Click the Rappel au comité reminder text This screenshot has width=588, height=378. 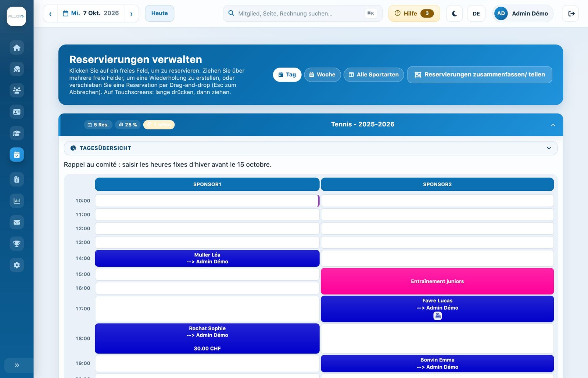click(168, 165)
